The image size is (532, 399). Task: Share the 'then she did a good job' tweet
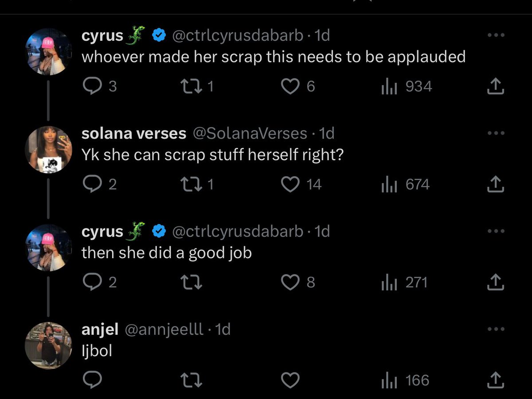pos(496,282)
